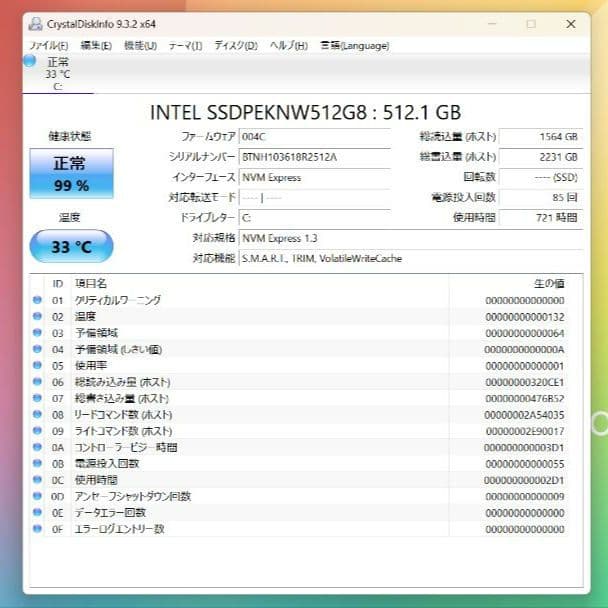Click status dot for row 0C 使用時間
This screenshot has width=608, height=608.
tap(37, 480)
